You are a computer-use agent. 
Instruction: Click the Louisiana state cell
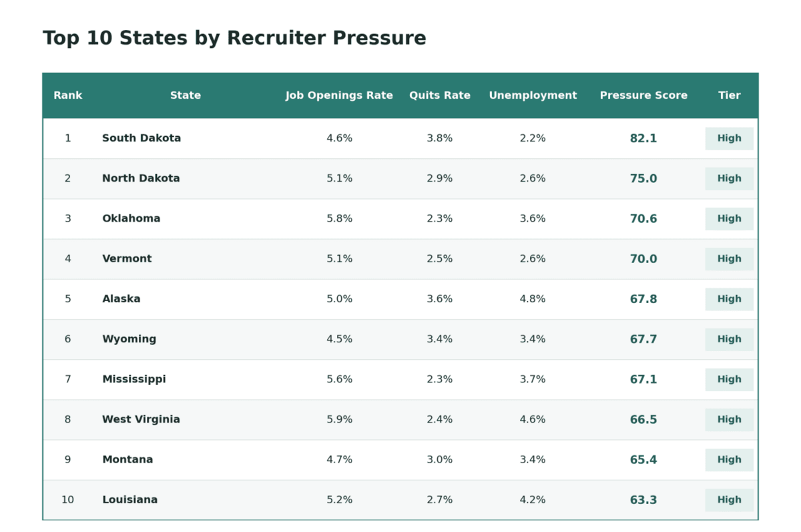click(x=129, y=500)
